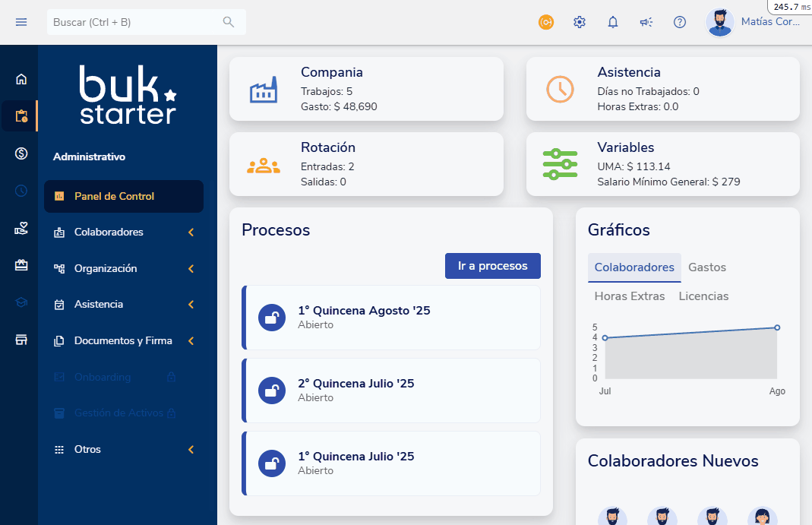The height and width of the screenshot is (525, 812).
Task: Click the locked Gestión de Activos item
Action: [124, 413]
